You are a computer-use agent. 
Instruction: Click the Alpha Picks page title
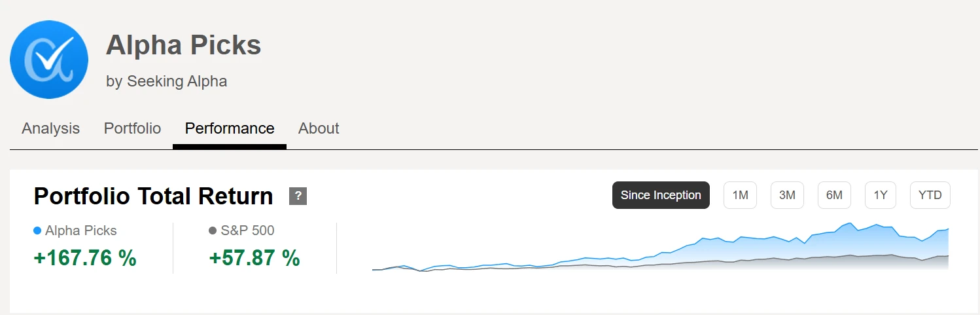(x=183, y=45)
